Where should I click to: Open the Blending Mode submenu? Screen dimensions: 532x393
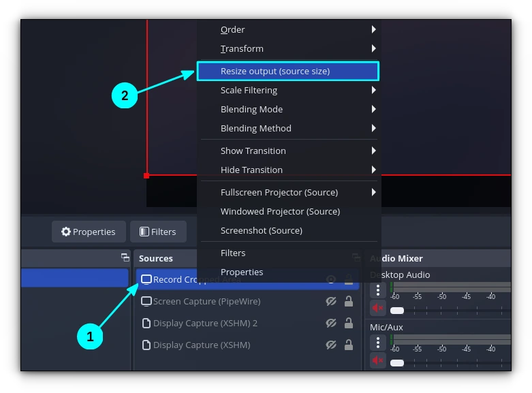[x=289, y=109]
